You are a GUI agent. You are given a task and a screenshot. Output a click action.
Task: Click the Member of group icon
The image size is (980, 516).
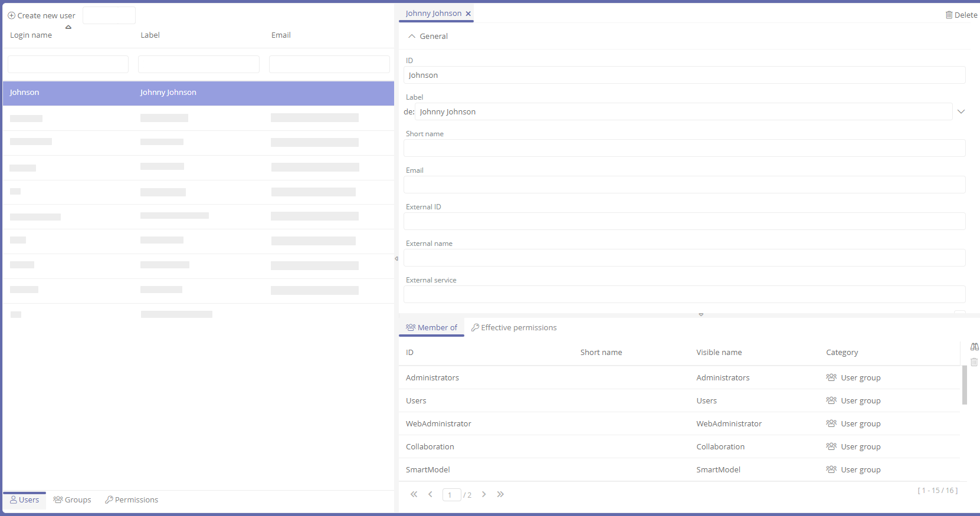(411, 327)
